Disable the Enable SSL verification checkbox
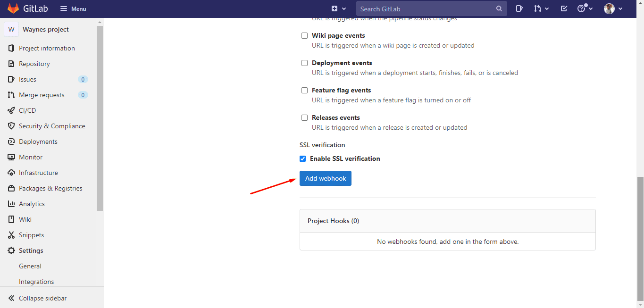 click(303, 159)
